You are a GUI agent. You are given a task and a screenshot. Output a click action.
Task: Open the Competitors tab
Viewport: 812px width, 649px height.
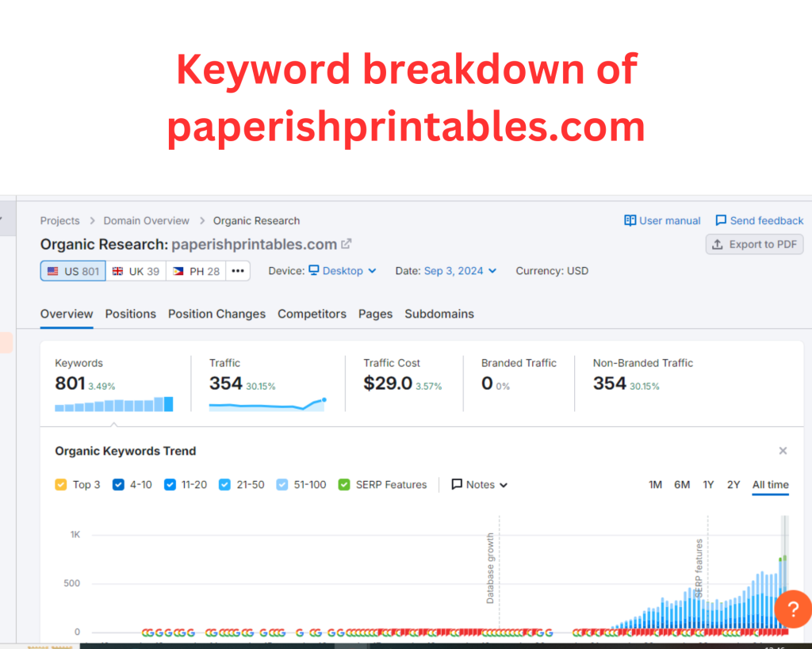point(312,314)
